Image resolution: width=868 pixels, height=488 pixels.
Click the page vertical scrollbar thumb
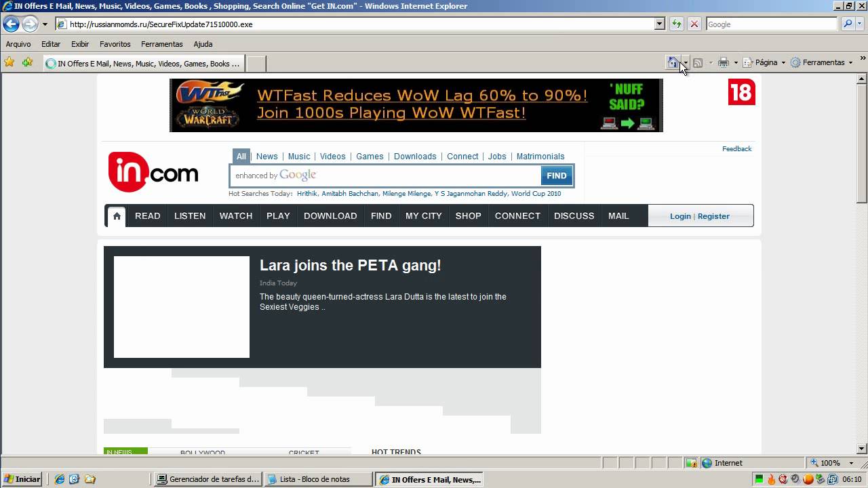click(862, 144)
